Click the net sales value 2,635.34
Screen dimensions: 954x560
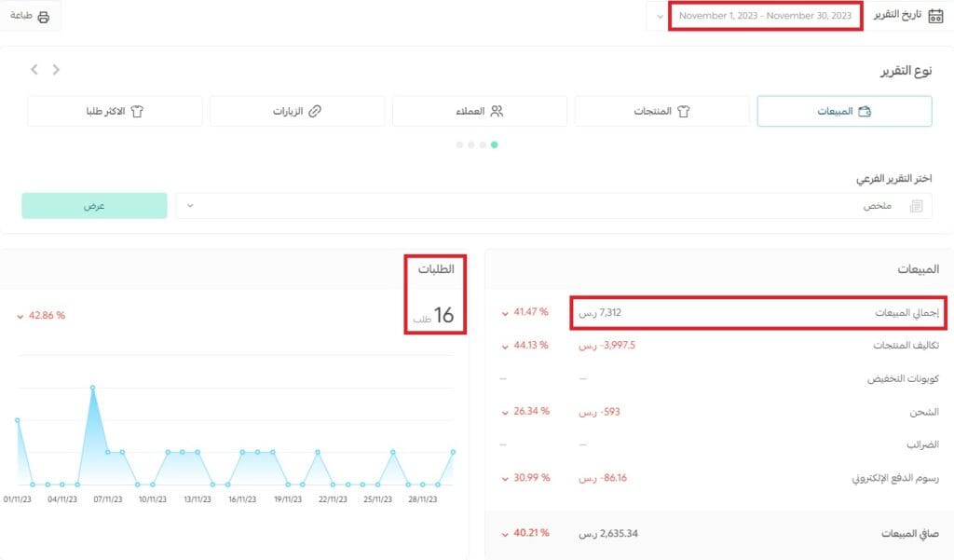pyautogui.click(x=608, y=533)
